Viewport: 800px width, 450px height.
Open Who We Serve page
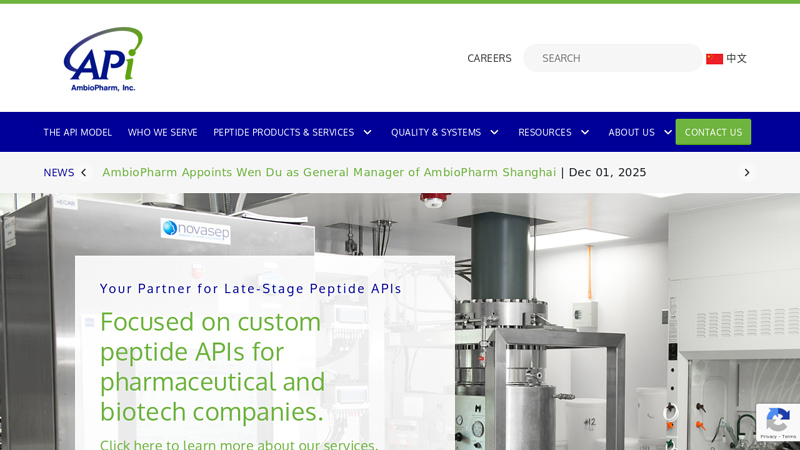(162, 132)
